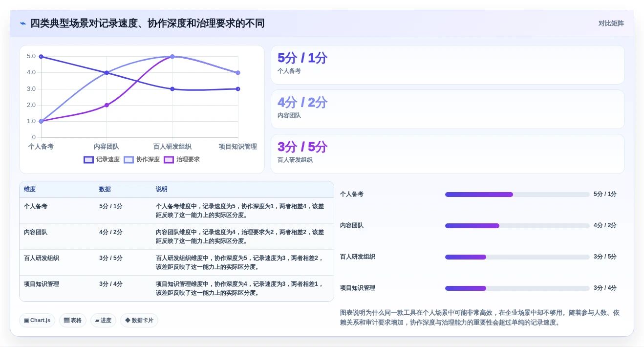Viewport: 644px width, 347px height.
Task: Click 百人研发组织 label beside its progress bar
Action: [x=358, y=257]
